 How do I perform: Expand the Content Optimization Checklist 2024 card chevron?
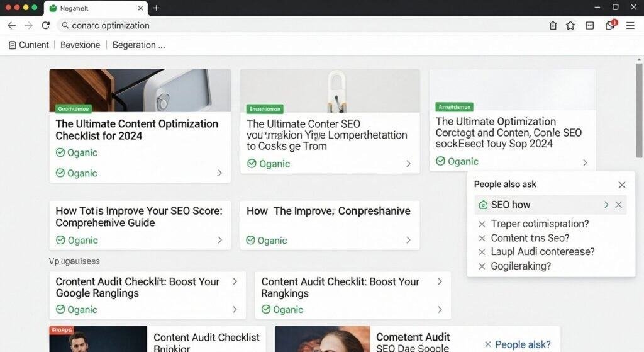tap(219, 173)
